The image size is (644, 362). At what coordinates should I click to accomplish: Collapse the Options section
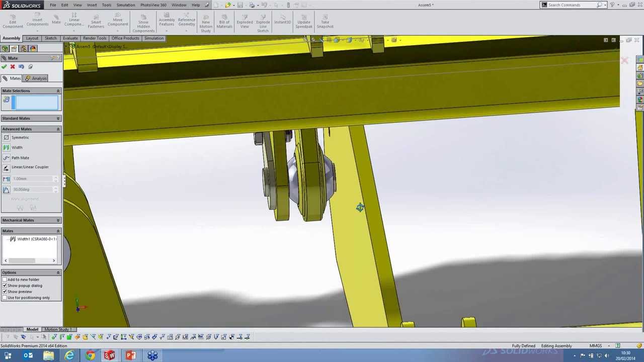click(x=58, y=273)
